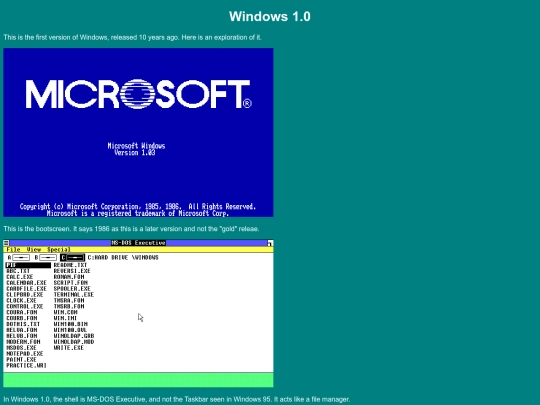540x405 pixels.
Task: Click the zoom box on the MS-DOS Executive title bar
Action: pyautogui.click(x=270, y=243)
